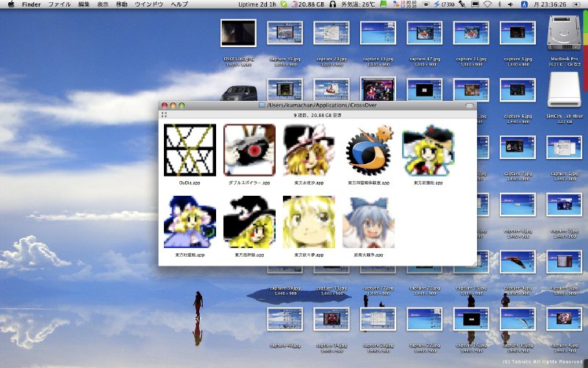Open the 表示 menu

[102, 4]
